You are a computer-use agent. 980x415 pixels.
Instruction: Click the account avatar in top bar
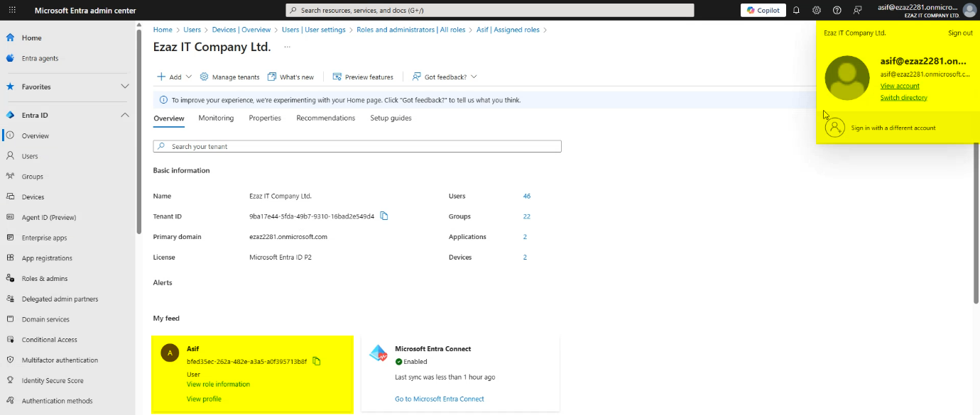pos(969,10)
